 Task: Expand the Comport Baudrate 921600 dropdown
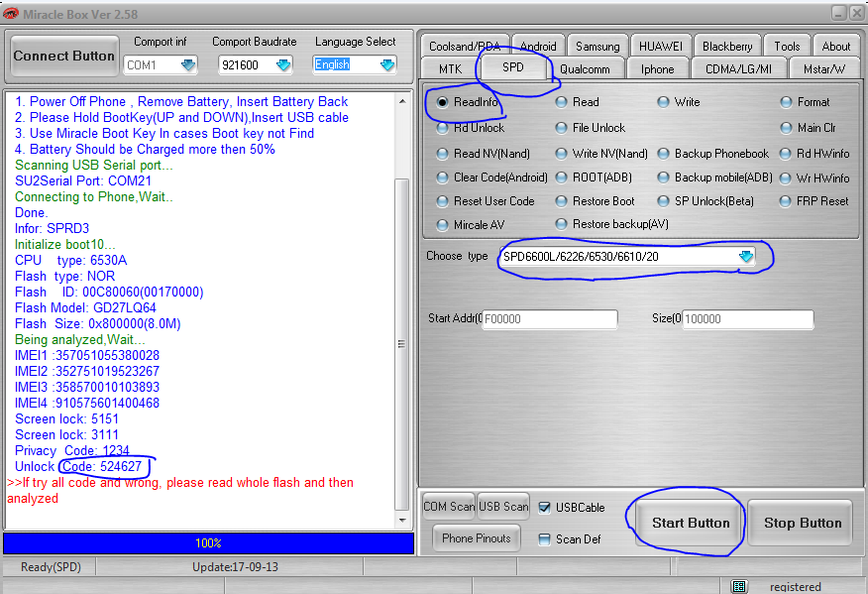283,64
